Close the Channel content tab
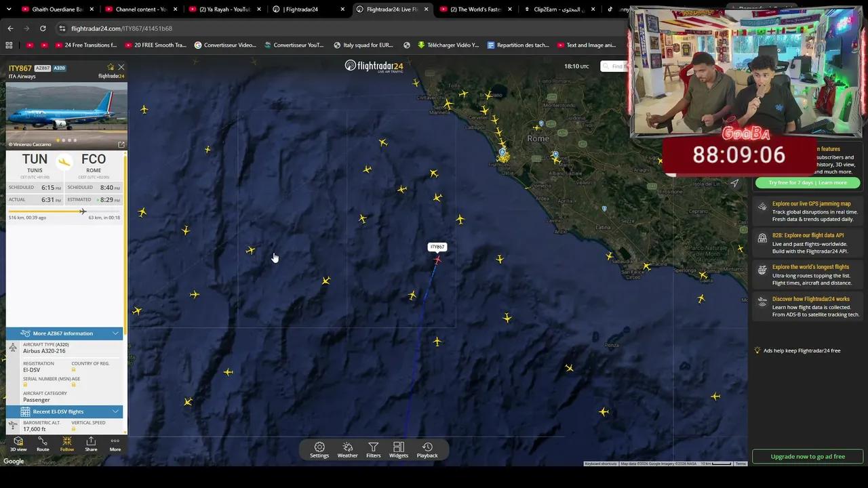868x488 pixels. coord(175,9)
